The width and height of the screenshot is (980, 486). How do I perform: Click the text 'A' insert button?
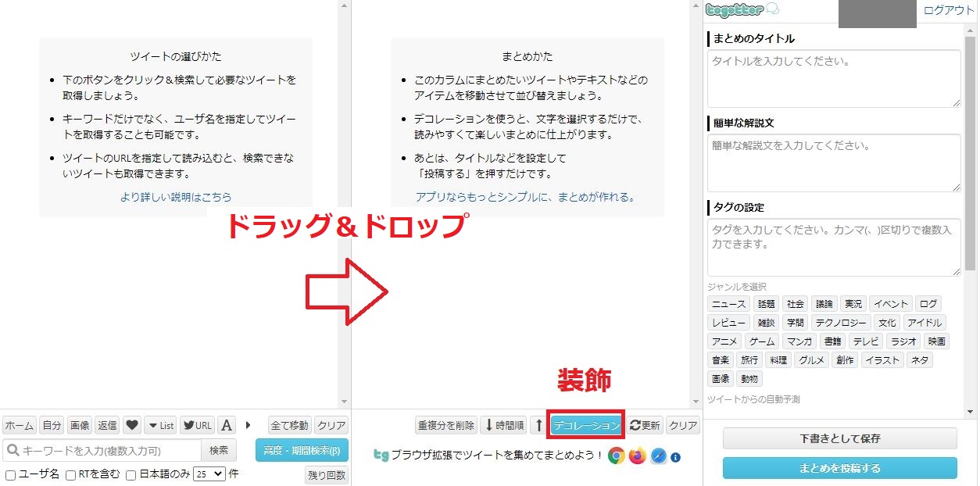click(227, 426)
